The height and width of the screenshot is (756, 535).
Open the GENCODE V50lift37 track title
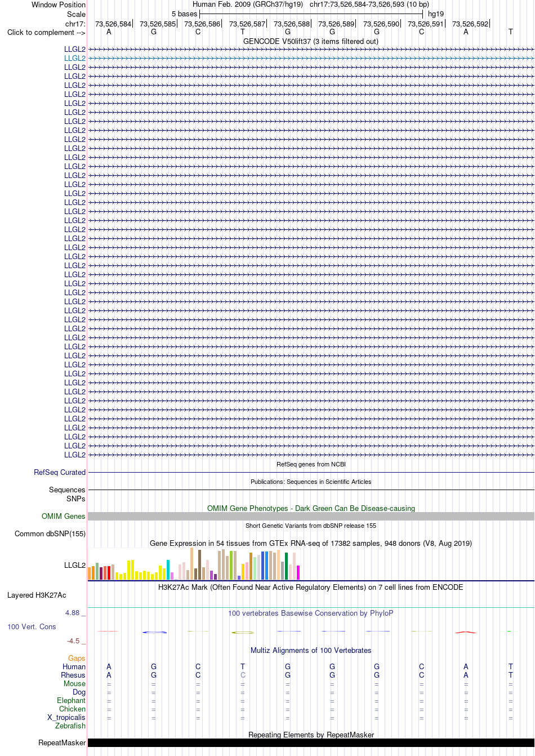click(311, 41)
